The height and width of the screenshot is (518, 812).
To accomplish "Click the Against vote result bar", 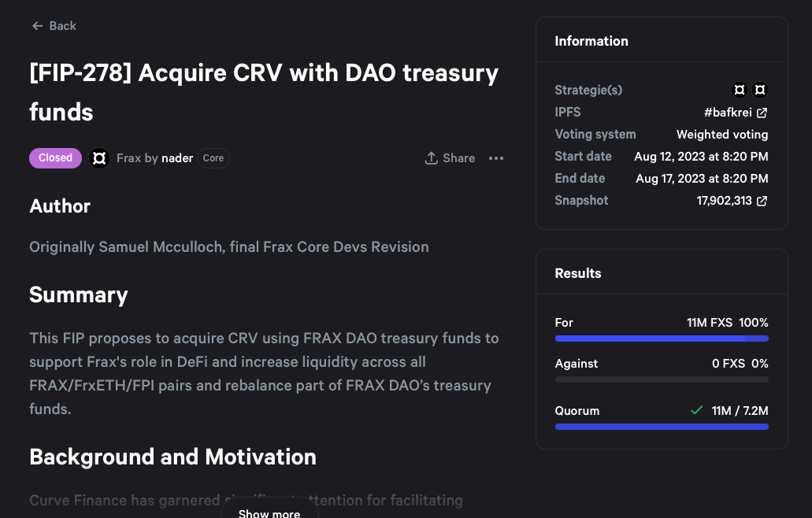I will tap(662, 379).
